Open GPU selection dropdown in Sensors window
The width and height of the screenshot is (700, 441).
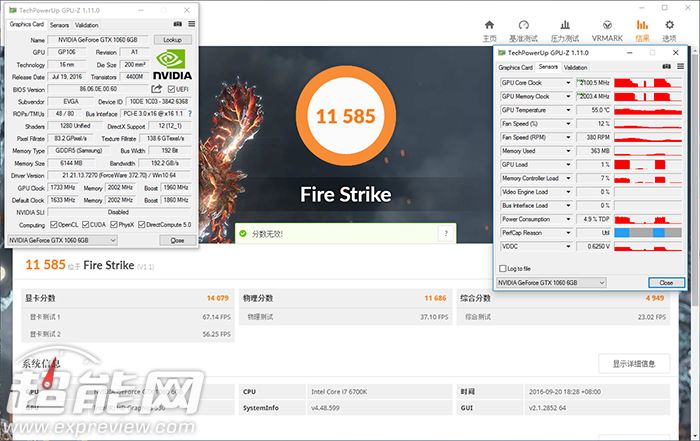(x=601, y=283)
